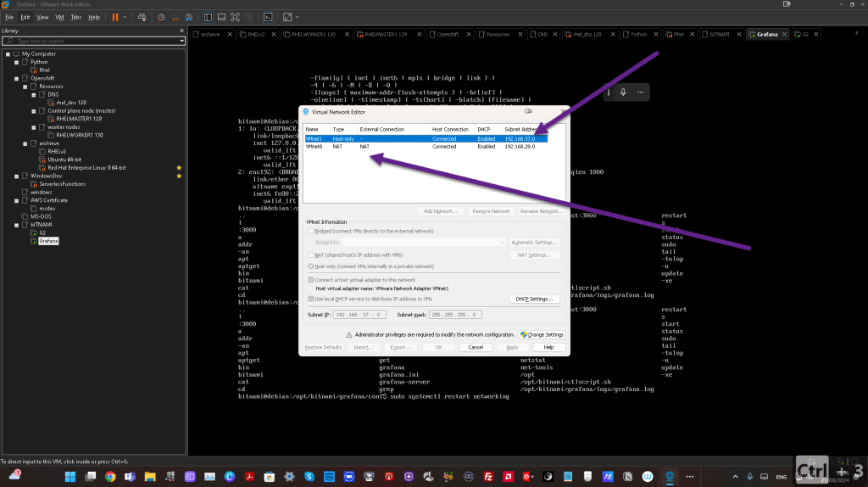Select the VMnet8 NAT network row

426,147
